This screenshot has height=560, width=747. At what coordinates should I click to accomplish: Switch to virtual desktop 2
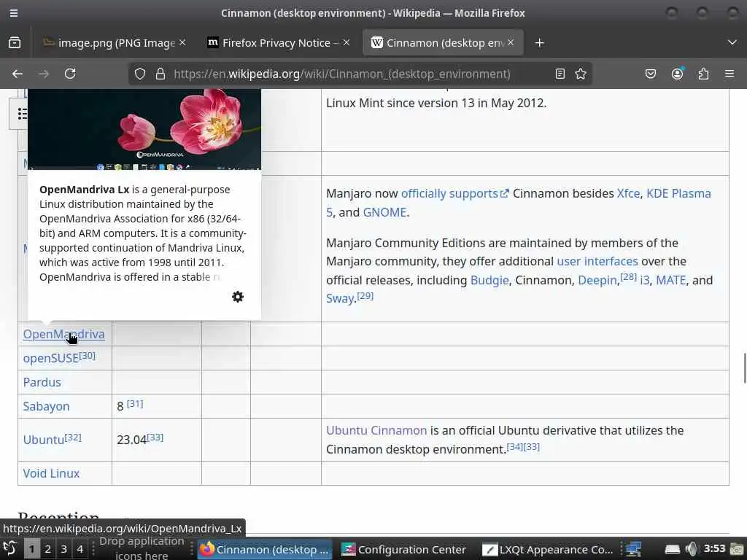47,549
